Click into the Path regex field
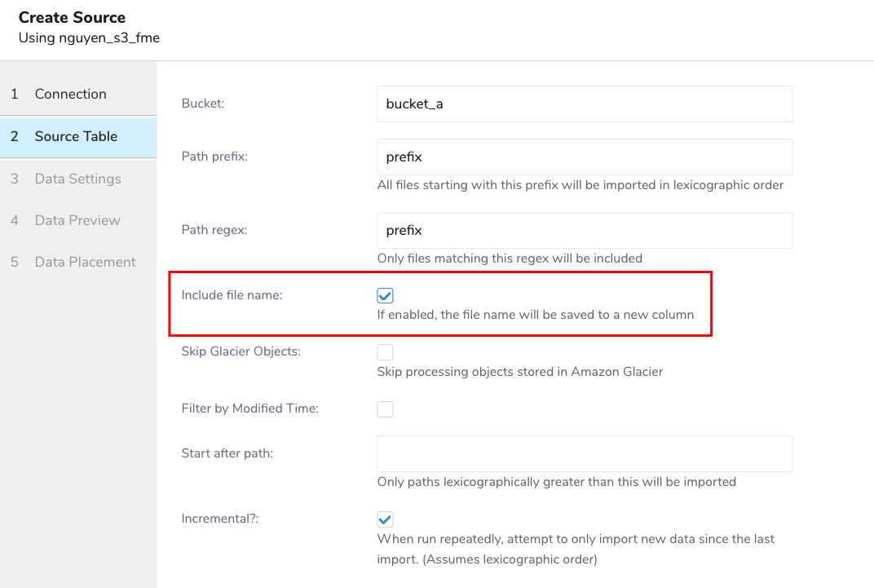The height and width of the screenshot is (588, 874). click(584, 231)
